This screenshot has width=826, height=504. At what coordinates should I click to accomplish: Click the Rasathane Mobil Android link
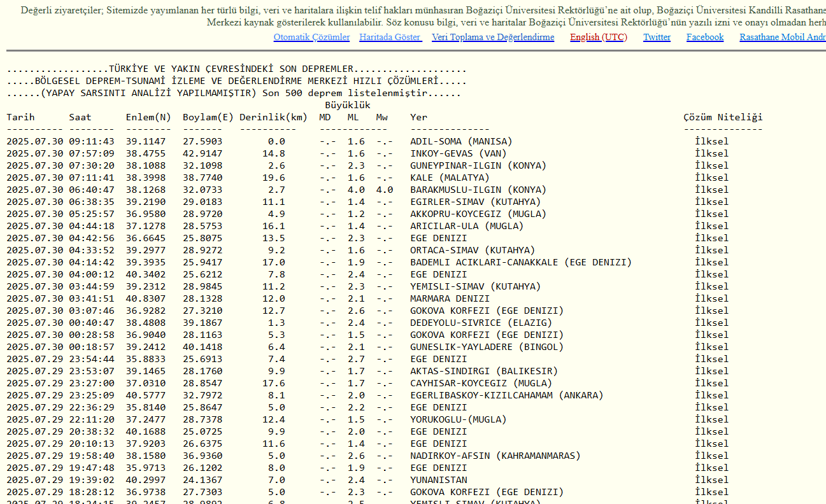(x=783, y=37)
